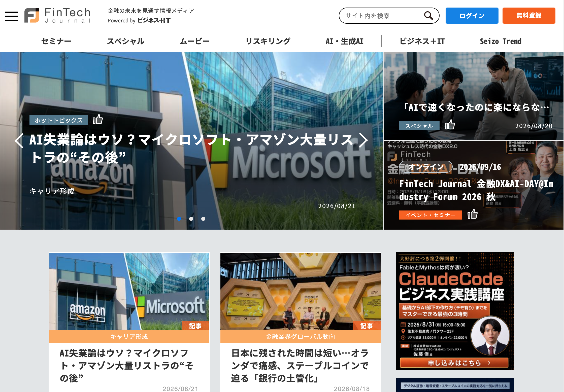
Task: Click the 2026/08/20 date text
Action: tap(534, 126)
